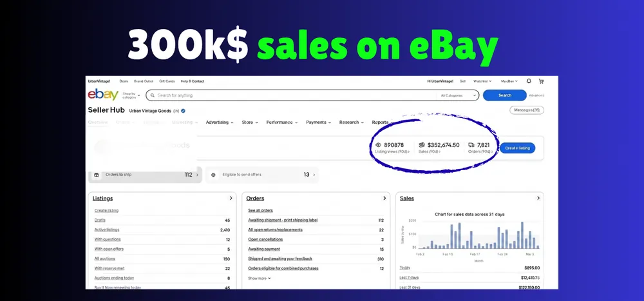Open the Performance menu
The width and height of the screenshot is (644, 301).
[282, 122]
